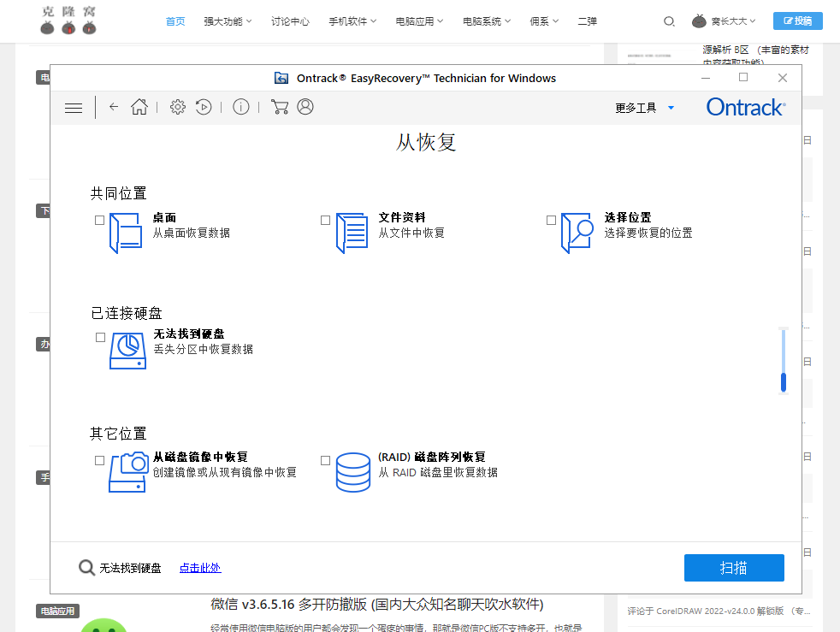Viewport: 840px width, 632px height.
Task: Check the 桌面 checkbox
Action: (x=99, y=220)
